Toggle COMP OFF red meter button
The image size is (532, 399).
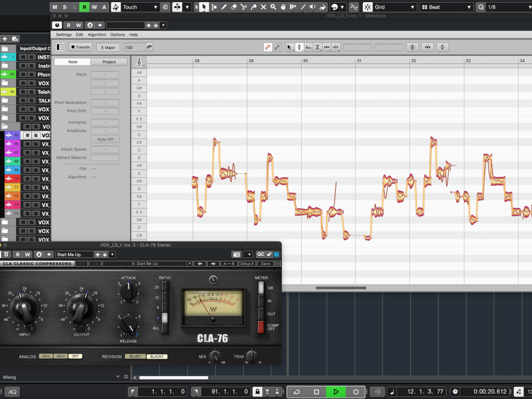[261, 327]
